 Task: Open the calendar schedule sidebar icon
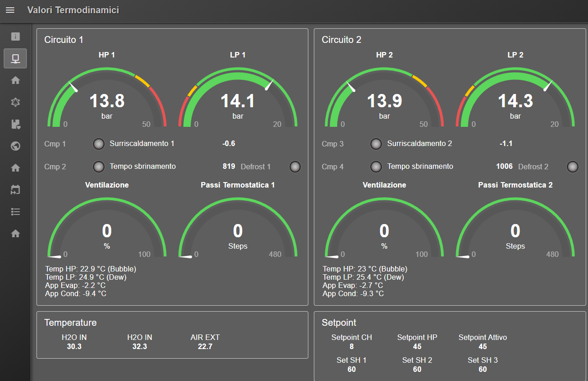tap(16, 190)
